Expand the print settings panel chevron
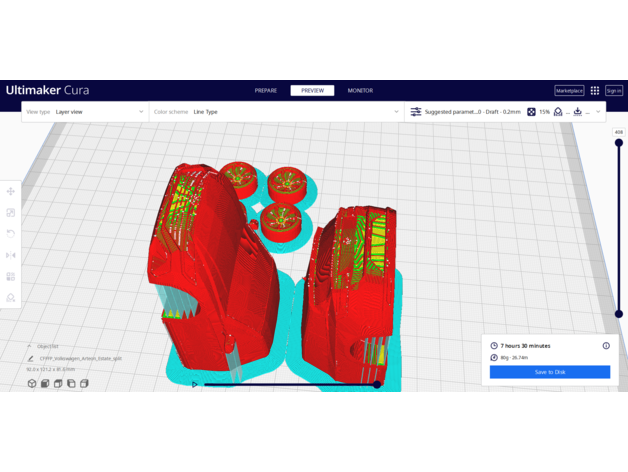The width and height of the screenshot is (628, 472). click(598, 112)
